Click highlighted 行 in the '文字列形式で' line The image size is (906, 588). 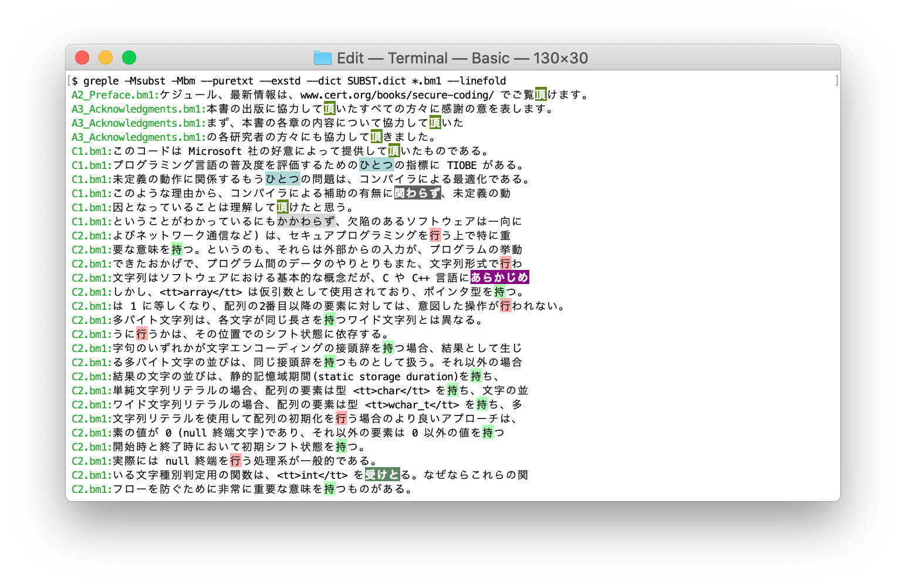pos(506,264)
